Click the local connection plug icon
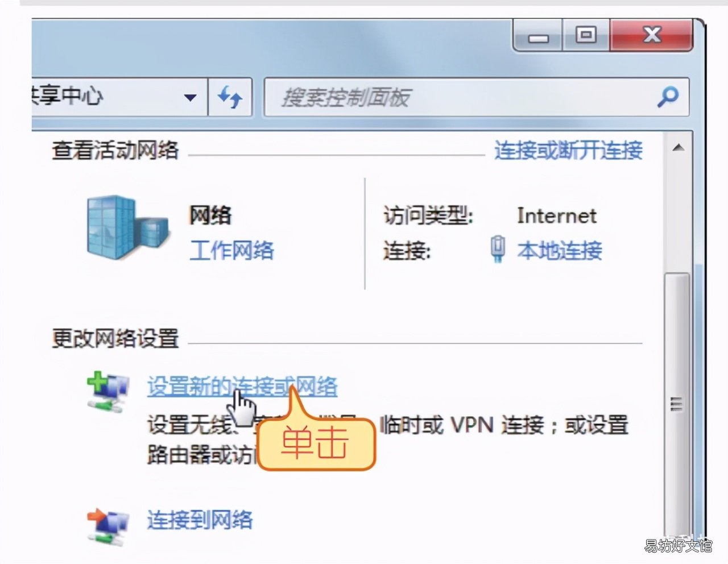 (x=498, y=250)
